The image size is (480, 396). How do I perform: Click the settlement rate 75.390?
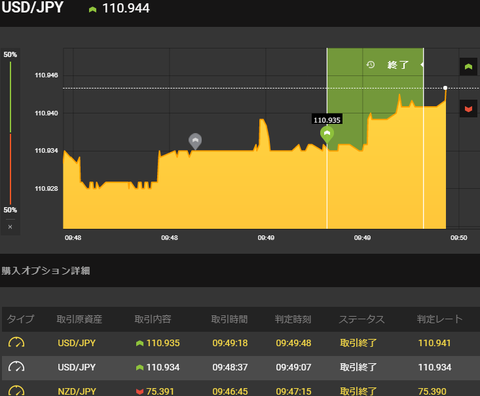(432, 391)
